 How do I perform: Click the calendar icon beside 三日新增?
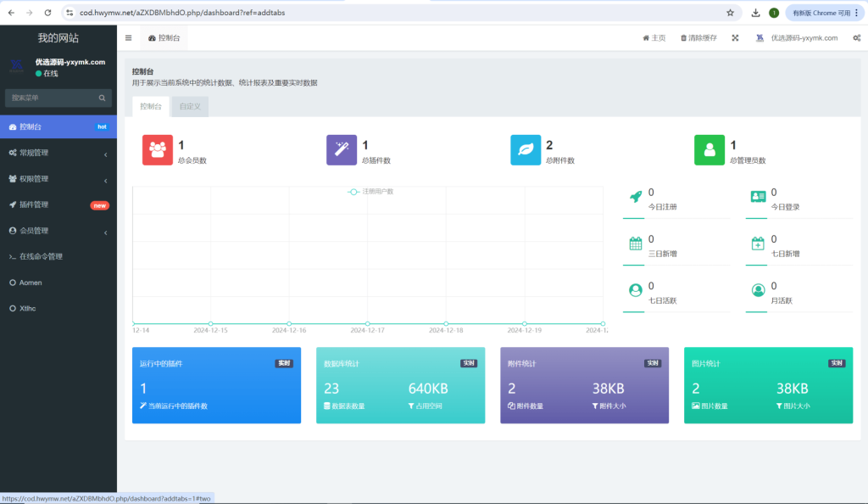(x=636, y=244)
